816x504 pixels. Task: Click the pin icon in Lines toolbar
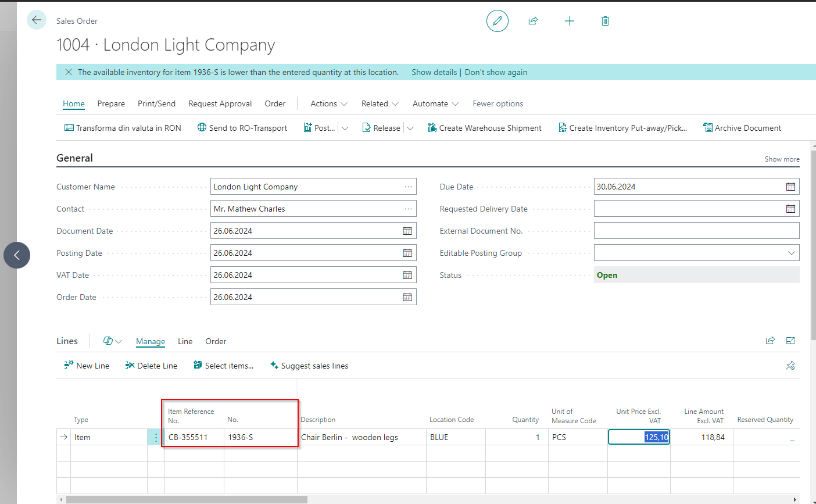790,366
